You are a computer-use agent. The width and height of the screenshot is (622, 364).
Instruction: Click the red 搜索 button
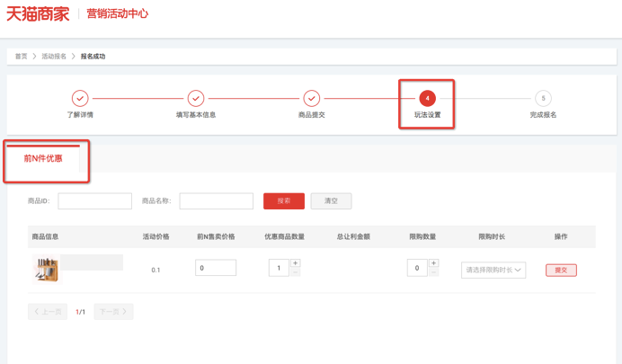[283, 201]
